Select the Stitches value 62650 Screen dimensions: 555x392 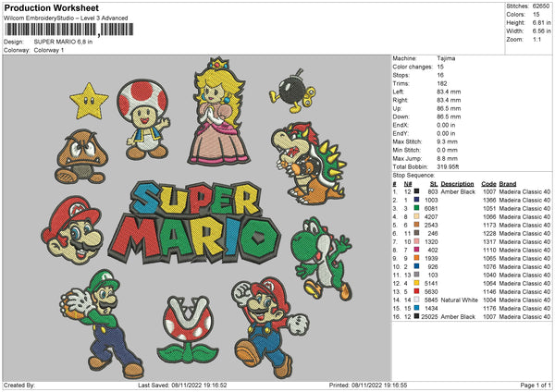pos(541,6)
